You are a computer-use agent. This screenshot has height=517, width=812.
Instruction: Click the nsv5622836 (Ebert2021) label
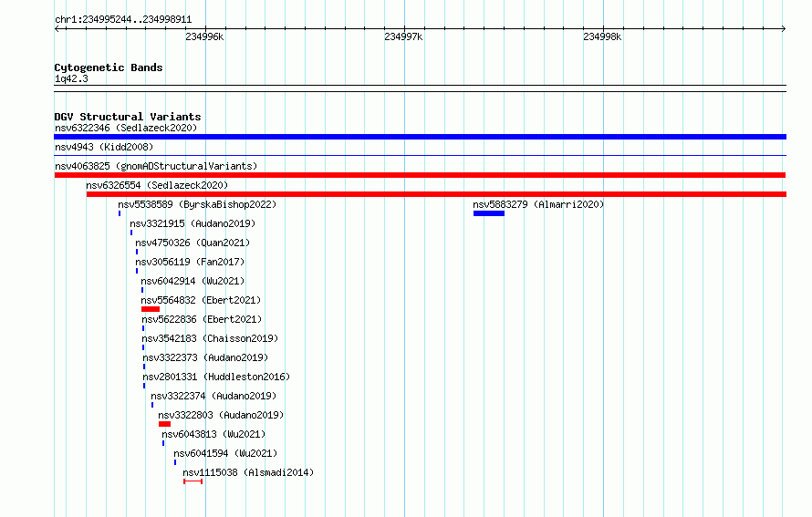tap(202, 319)
